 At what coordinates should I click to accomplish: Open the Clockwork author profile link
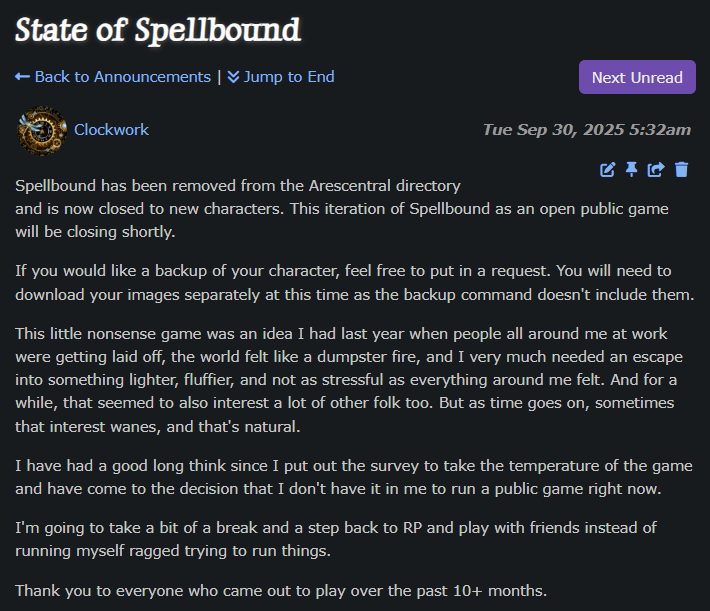click(111, 130)
